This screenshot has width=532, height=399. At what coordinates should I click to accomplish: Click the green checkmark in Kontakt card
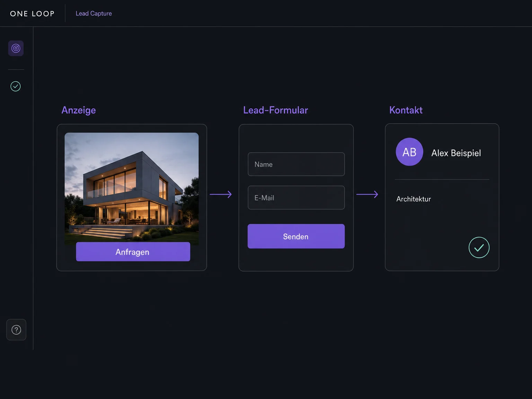(x=479, y=247)
